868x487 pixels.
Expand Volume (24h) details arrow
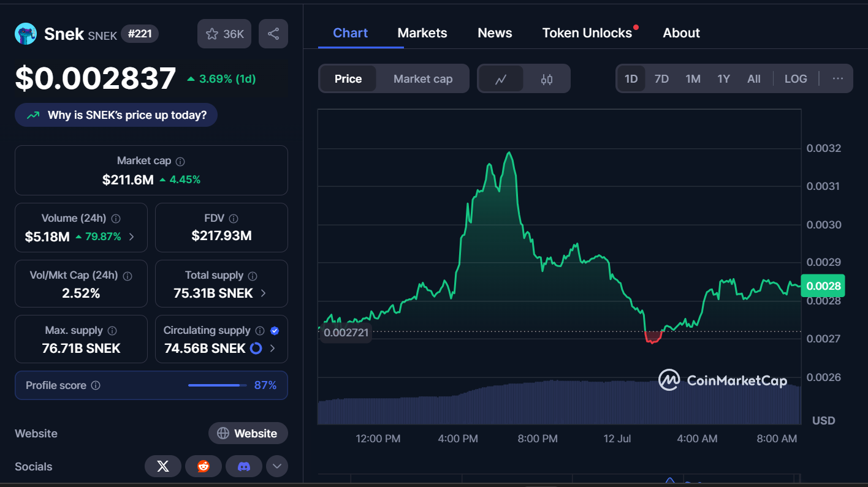131,236
